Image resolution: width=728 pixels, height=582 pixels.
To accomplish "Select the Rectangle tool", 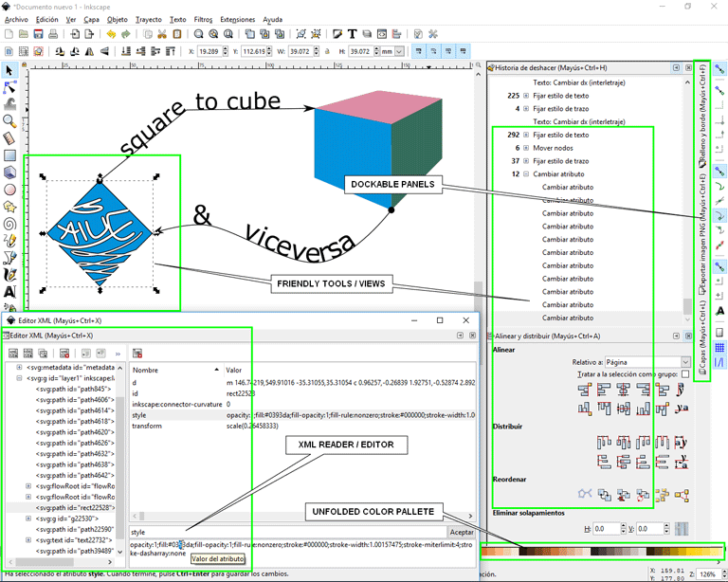I will [9, 155].
